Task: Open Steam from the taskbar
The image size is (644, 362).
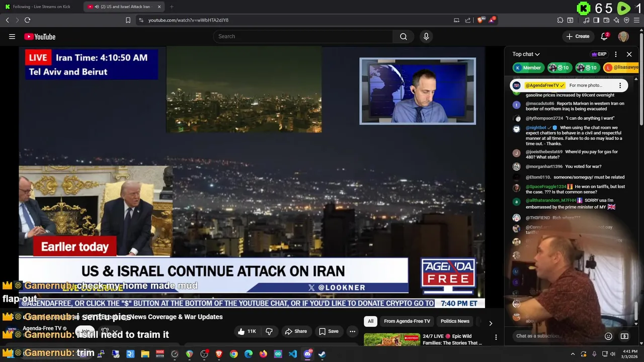Action: 322,354
